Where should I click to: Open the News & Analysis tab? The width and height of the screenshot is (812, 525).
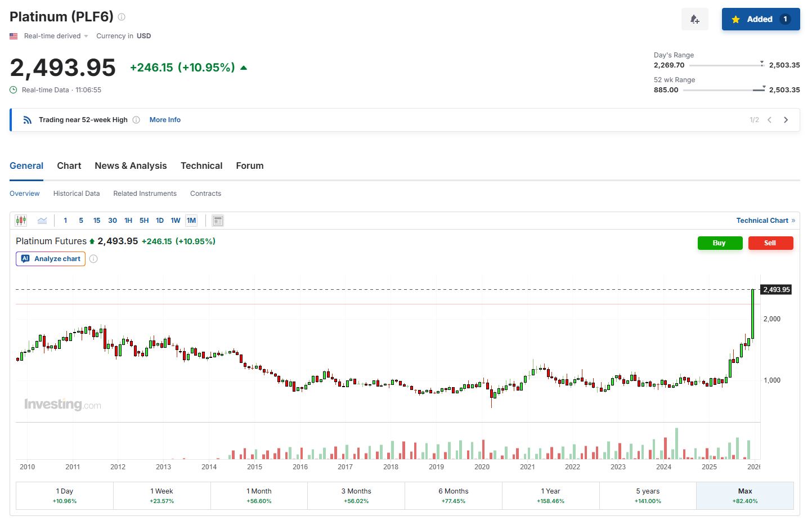coord(131,166)
